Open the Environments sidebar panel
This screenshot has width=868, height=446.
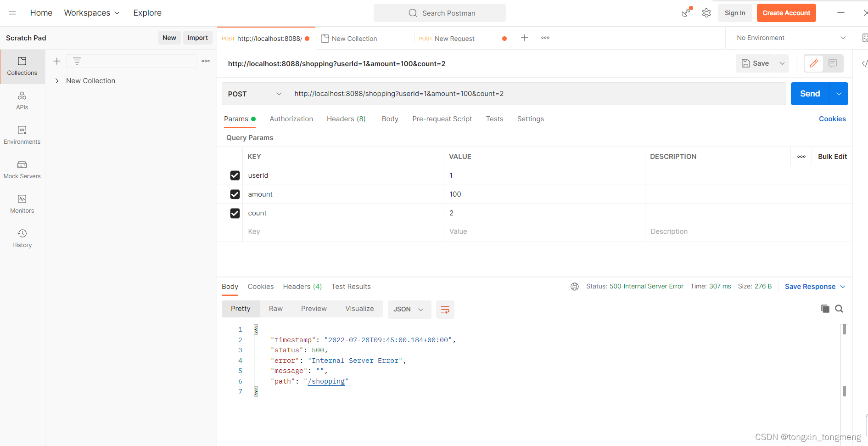point(22,135)
